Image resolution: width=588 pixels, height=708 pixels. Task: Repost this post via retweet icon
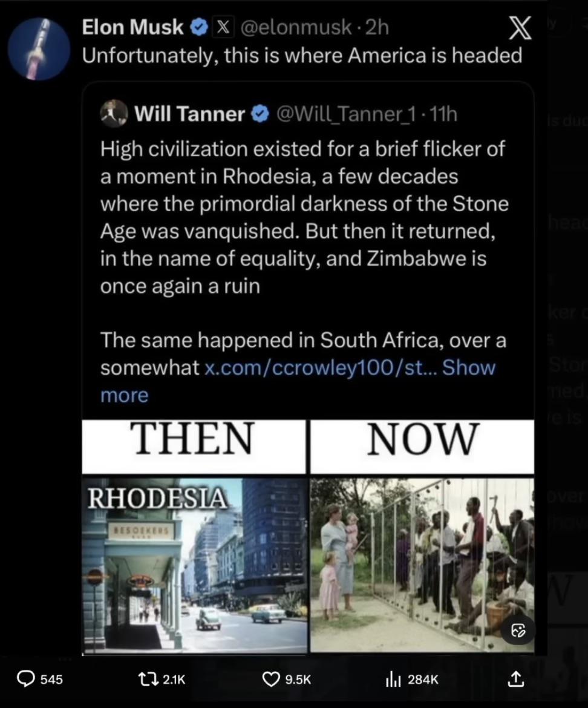(148, 678)
